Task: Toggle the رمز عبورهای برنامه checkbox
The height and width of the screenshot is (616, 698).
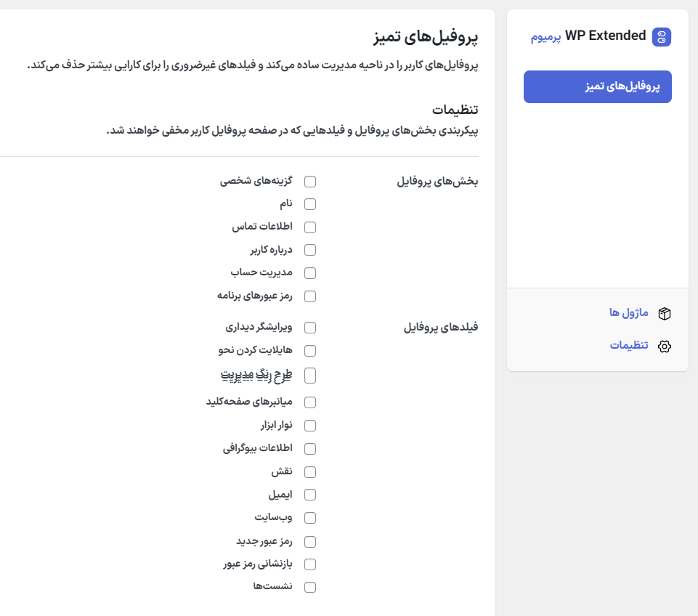Action: point(310,296)
